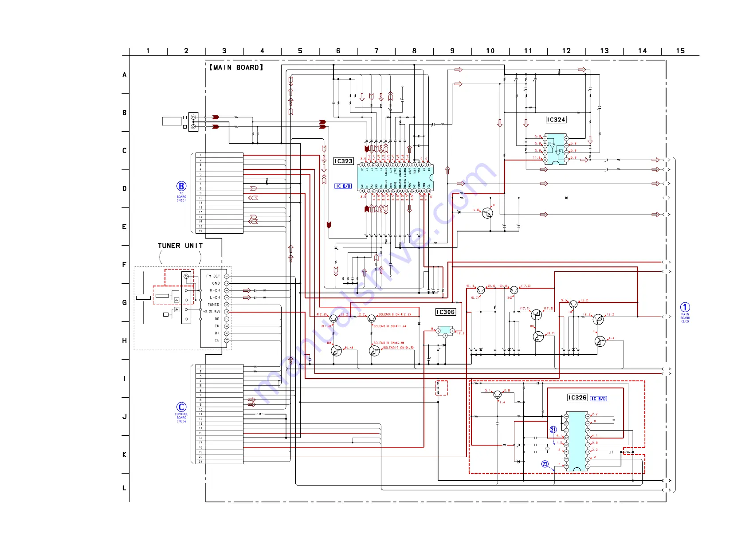745x560 pixels.
Task: Click column header 3 on grid
Action: point(224,51)
